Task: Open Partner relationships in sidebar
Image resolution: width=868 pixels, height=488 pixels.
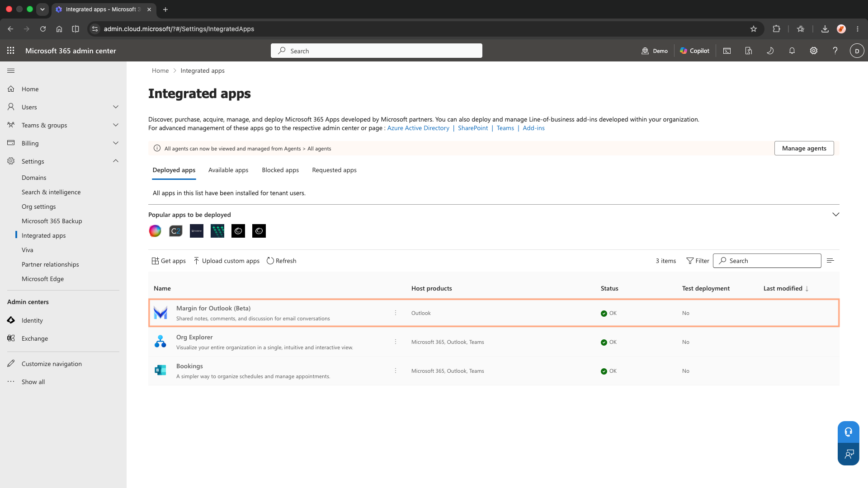Action: (x=50, y=264)
